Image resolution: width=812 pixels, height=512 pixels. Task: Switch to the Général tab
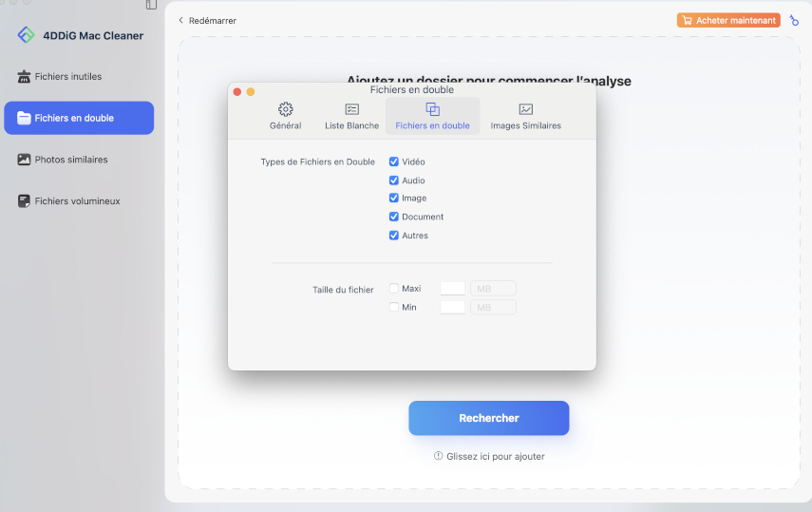pos(285,116)
